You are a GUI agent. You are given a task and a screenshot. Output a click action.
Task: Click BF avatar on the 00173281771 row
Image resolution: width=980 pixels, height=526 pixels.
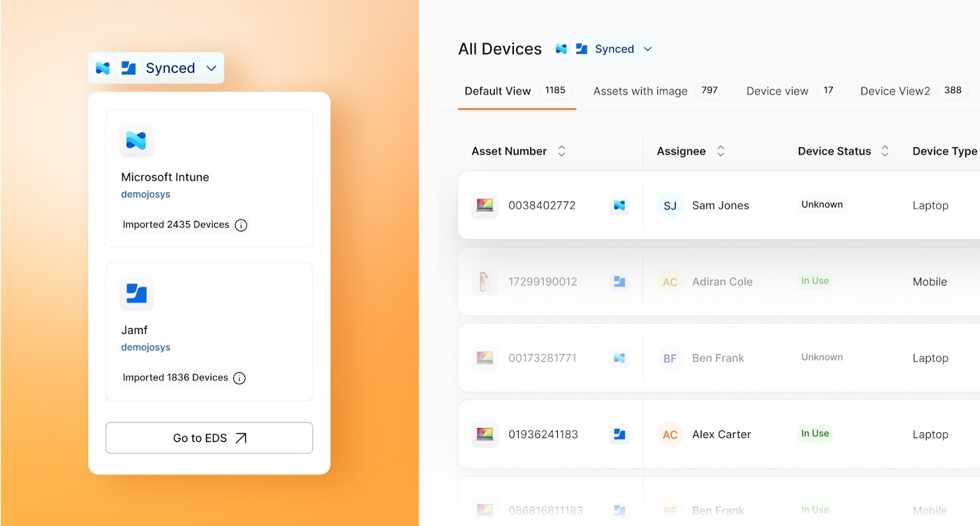click(670, 358)
